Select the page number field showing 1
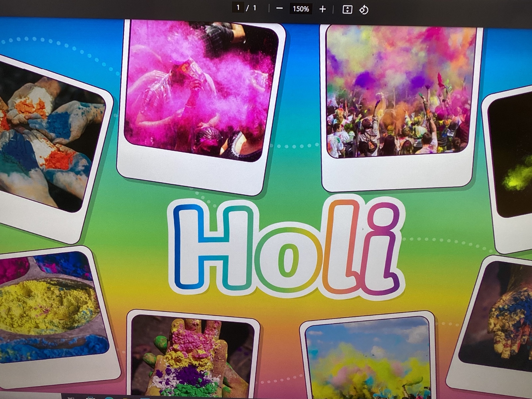The height and width of the screenshot is (399, 532). tap(238, 8)
